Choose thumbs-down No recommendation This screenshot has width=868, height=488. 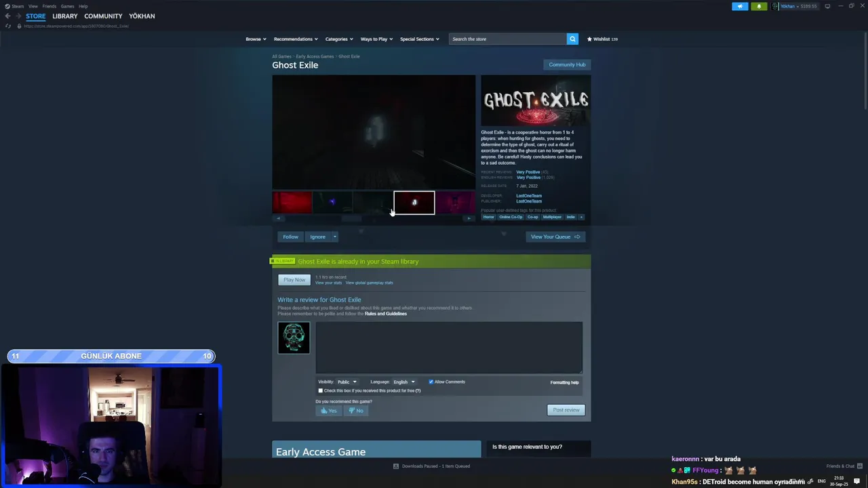[x=355, y=411]
